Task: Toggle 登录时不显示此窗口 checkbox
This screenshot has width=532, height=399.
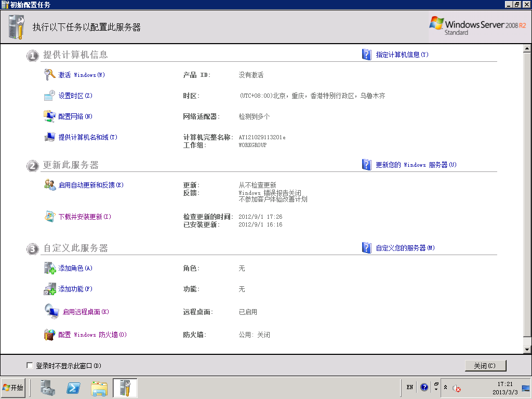Action: (30, 365)
